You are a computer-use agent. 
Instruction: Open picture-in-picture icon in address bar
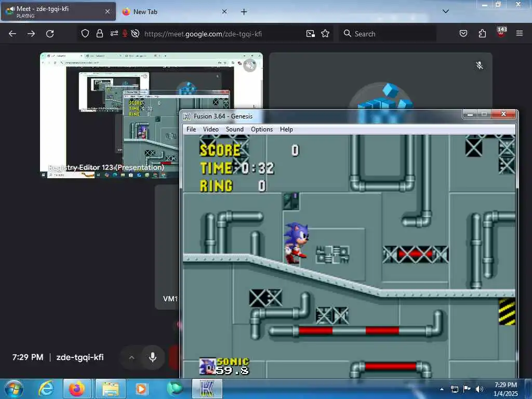[x=311, y=33]
